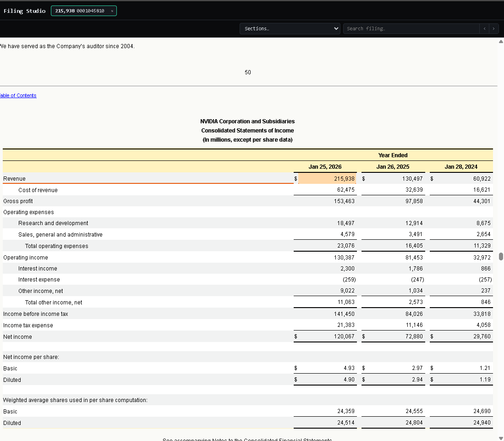
Task: Select Operating expenses heading
Action: (28, 212)
